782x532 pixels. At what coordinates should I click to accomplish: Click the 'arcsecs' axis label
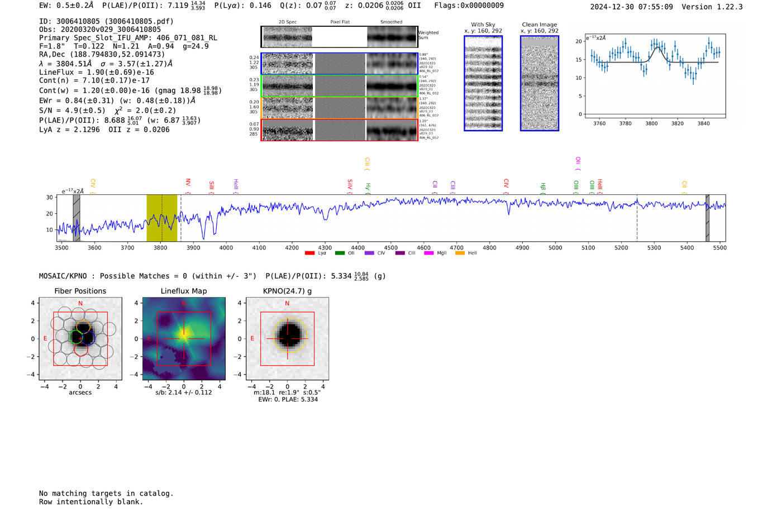click(80, 392)
